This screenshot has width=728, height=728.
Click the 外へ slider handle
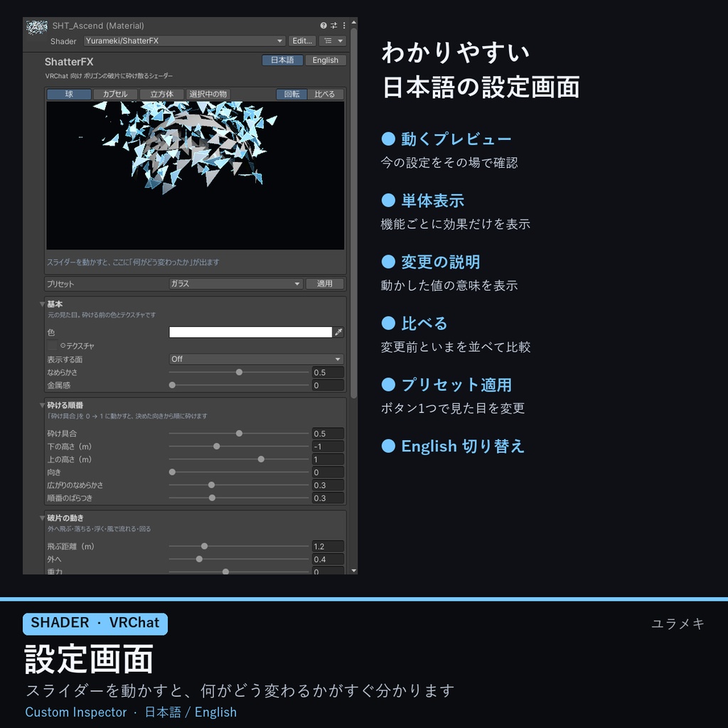(x=199, y=560)
